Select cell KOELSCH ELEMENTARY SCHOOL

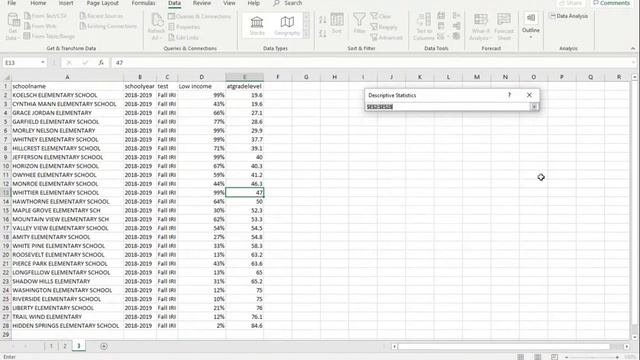(67, 95)
